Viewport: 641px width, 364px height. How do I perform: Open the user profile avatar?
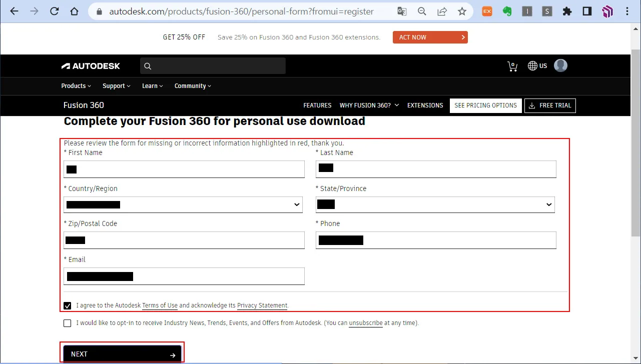click(560, 65)
